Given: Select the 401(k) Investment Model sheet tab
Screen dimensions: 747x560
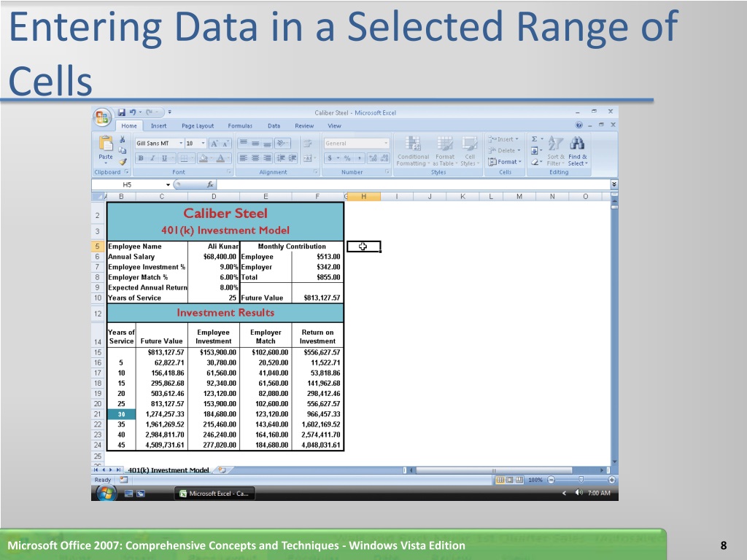Looking at the screenshot, I should click(x=169, y=470).
